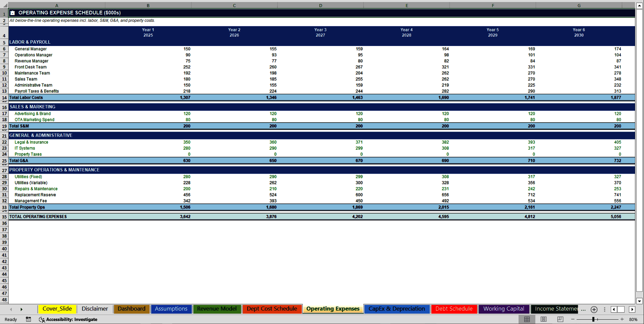The width and height of the screenshot is (644, 324).
Task: Open Page Layout view from status bar
Action: click(543, 319)
